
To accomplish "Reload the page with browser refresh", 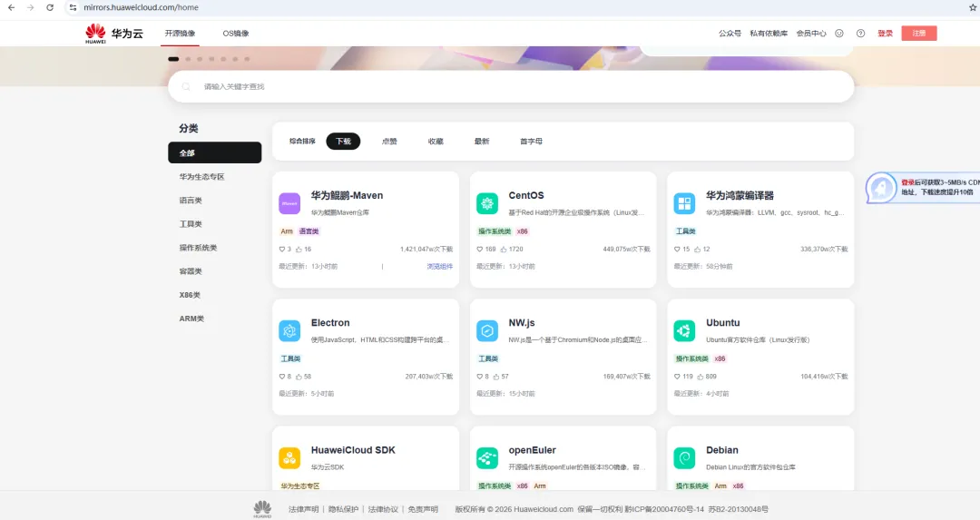I will 50,7.
